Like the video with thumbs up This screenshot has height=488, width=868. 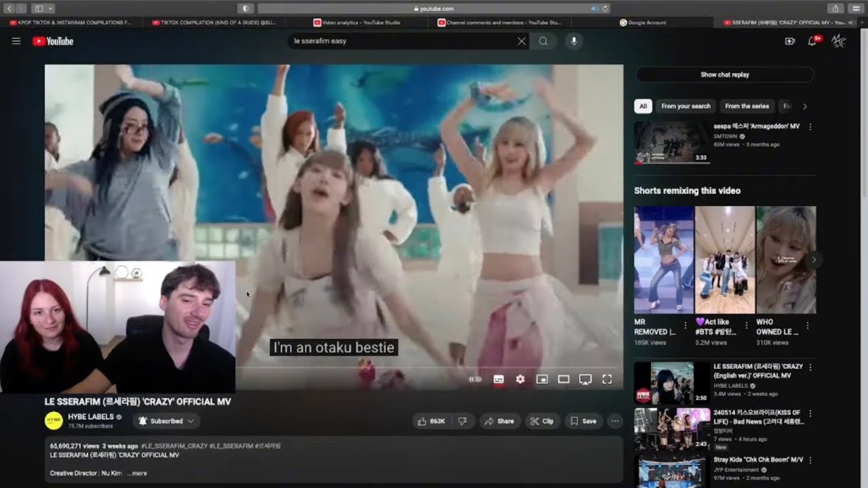pos(431,421)
